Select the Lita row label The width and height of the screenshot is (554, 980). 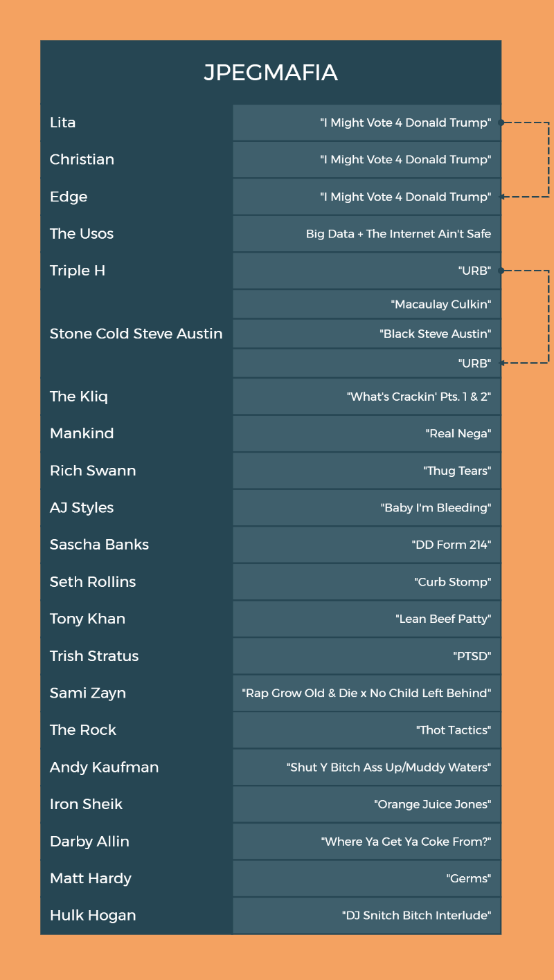point(62,122)
